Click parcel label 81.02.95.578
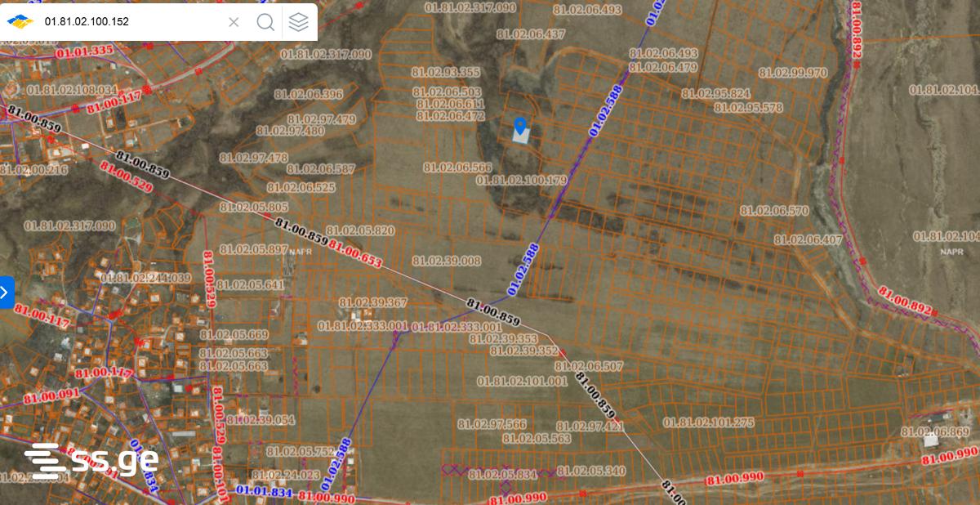Viewport: 980px width, 505px height. 748,108
